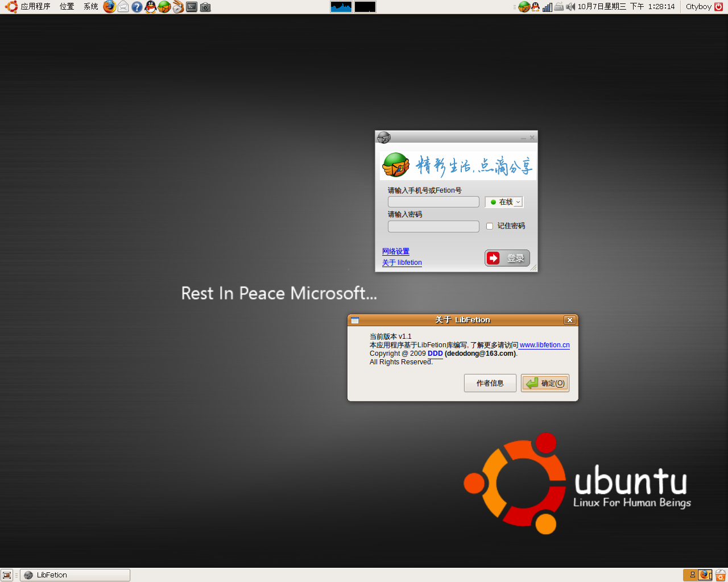The width and height of the screenshot is (728, 582).
Task: Open the trash applet in bottom panel
Action: pos(721,575)
